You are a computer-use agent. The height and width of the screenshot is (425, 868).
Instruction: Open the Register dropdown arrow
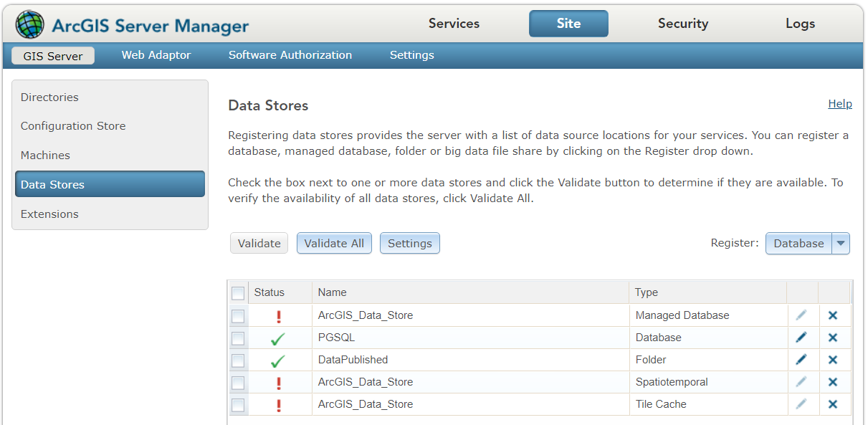[841, 244]
